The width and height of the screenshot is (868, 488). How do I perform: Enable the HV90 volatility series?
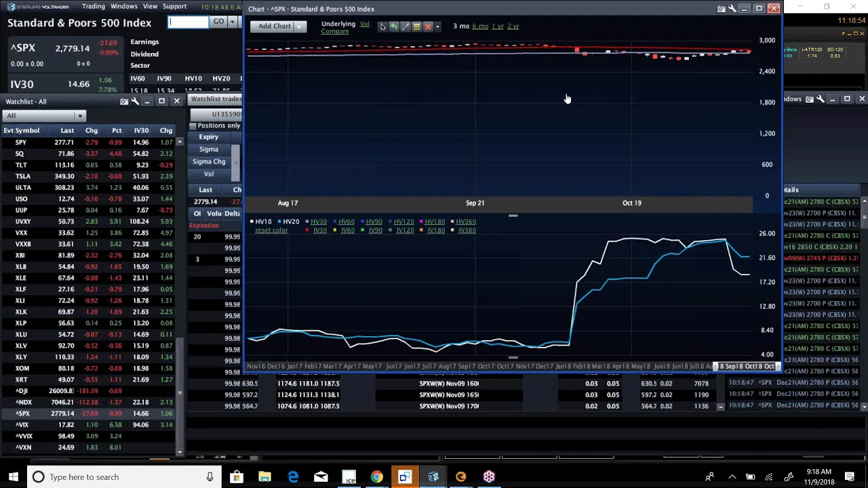click(x=374, y=222)
